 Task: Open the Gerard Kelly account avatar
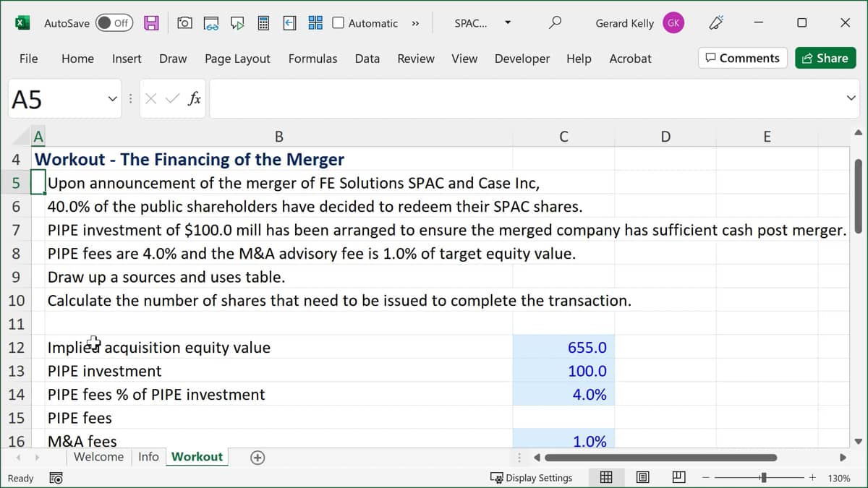pos(673,23)
